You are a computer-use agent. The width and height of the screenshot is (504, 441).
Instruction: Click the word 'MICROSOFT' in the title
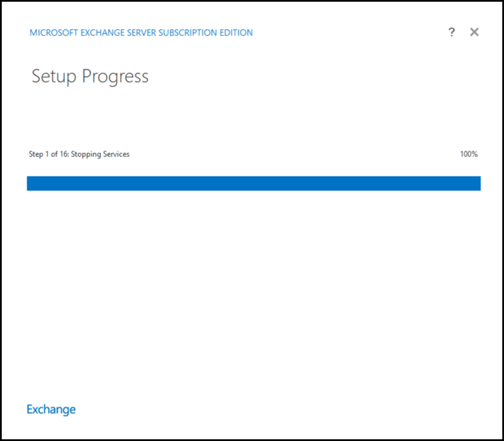(x=52, y=33)
